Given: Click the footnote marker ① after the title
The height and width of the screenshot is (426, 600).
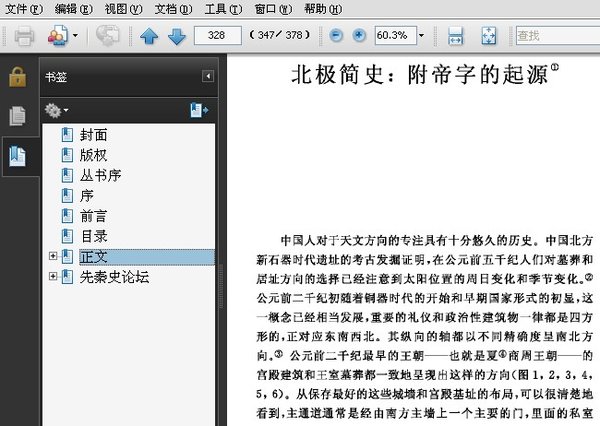Looking at the screenshot, I should coord(555,68).
